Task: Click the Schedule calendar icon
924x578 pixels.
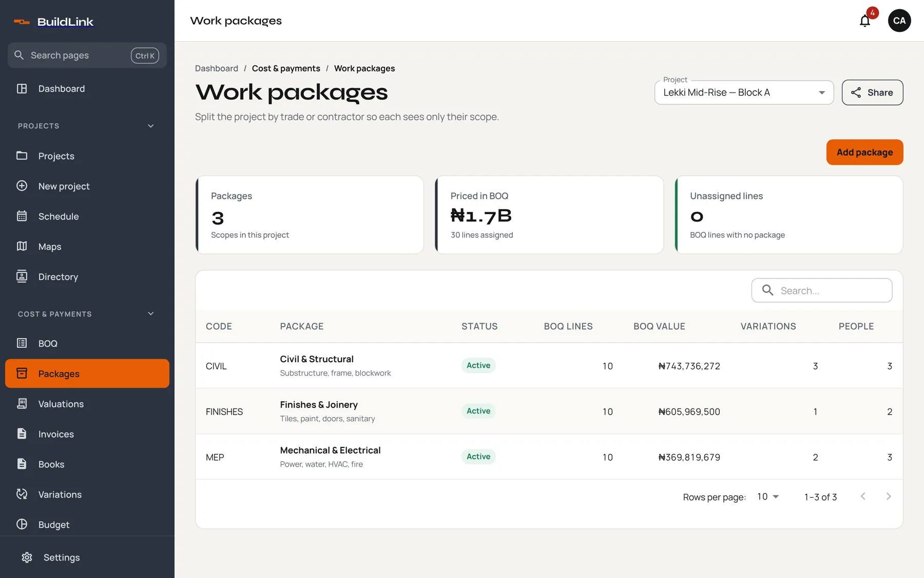Action: coord(22,216)
